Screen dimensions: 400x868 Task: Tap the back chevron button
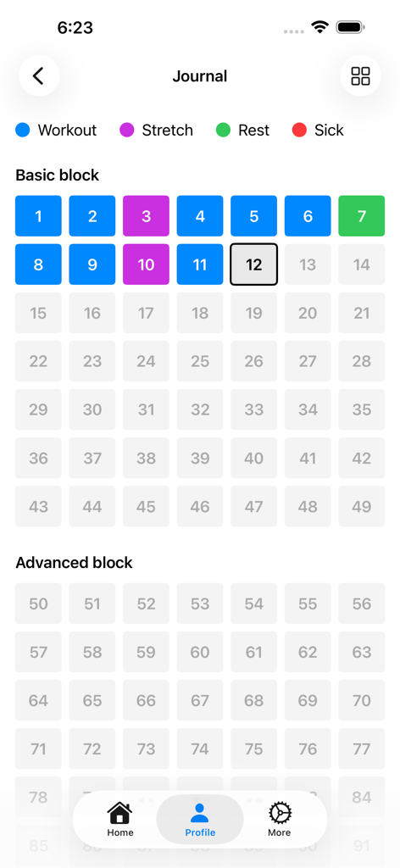pyautogui.click(x=39, y=75)
